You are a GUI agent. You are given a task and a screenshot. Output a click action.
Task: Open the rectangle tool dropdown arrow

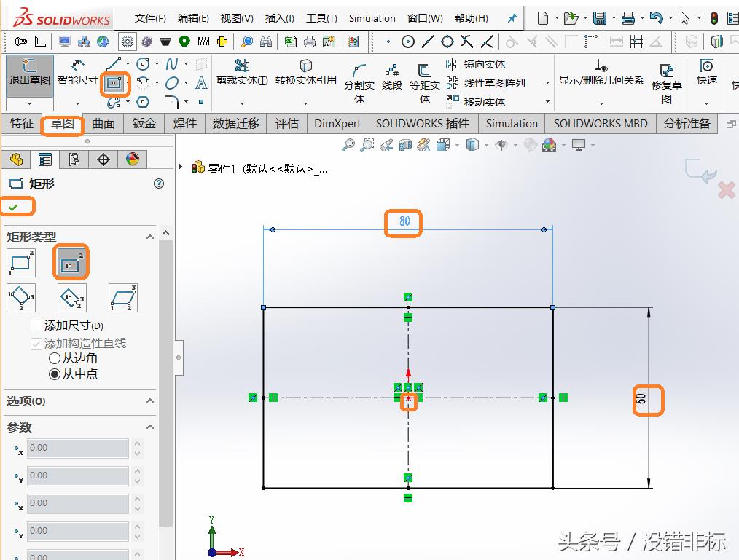point(128,84)
